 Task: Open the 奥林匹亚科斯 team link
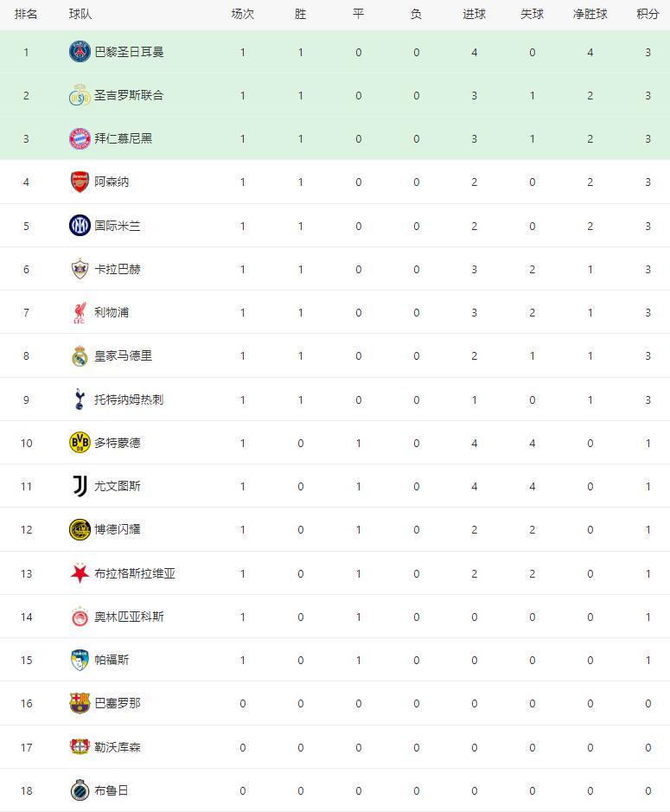tap(129, 617)
